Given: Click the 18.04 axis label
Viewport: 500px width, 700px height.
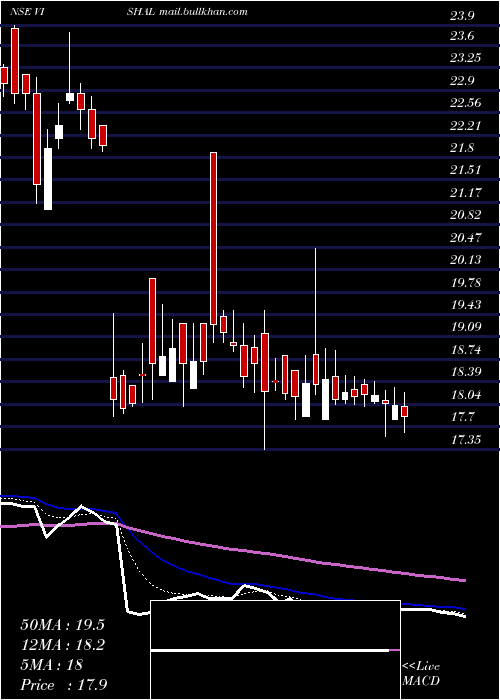Looking at the screenshot, I should click(466, 395).
